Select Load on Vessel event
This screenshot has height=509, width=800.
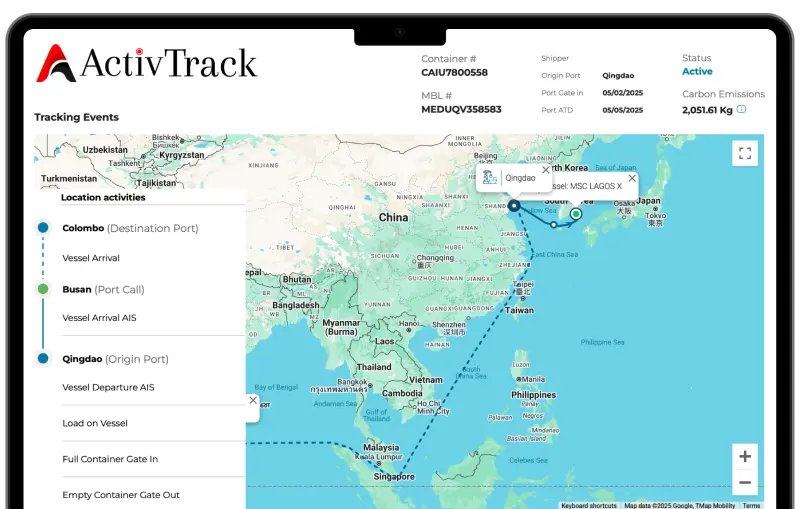click(x=95, y=423)
